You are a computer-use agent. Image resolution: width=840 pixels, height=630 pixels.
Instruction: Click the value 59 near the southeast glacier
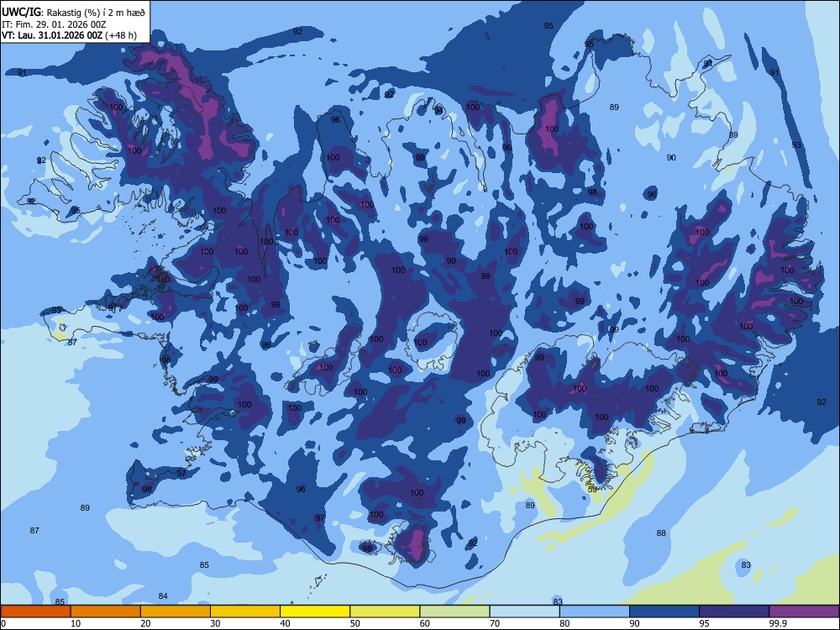(x=592, y=489)
